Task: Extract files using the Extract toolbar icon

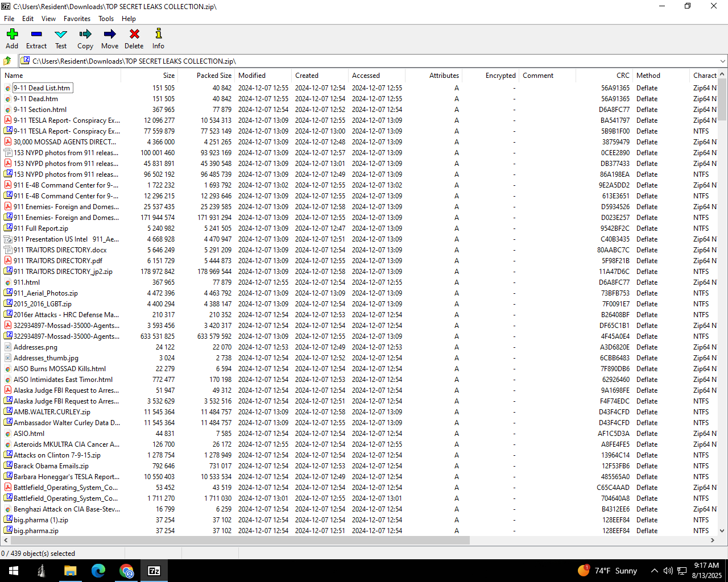Action: pos(36,39)
